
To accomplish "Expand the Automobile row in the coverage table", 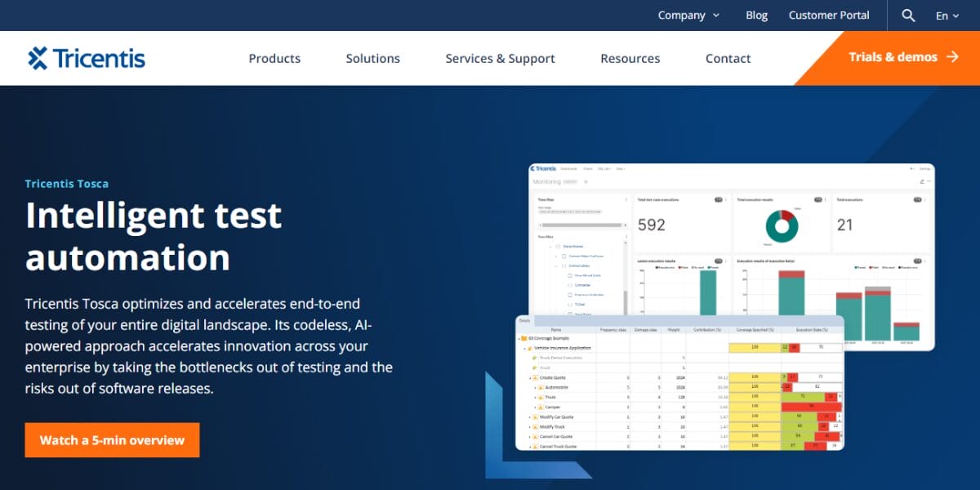I will 535,387.
